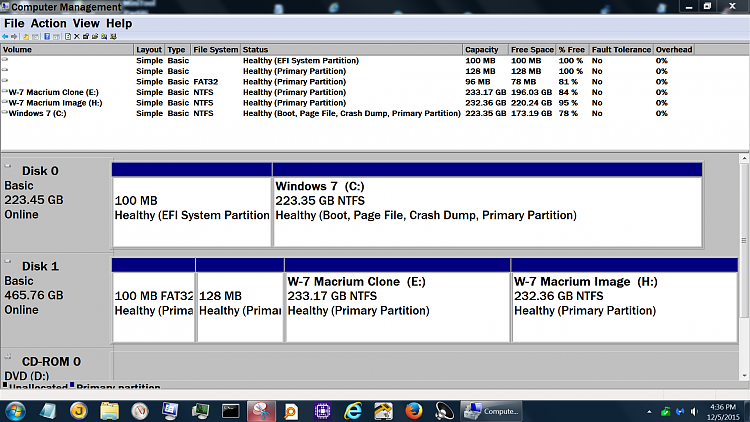The width and height of the screenshot is (750, 422).
Task: Click the Computer Management taskbar button
Action: tap(491, 411)
